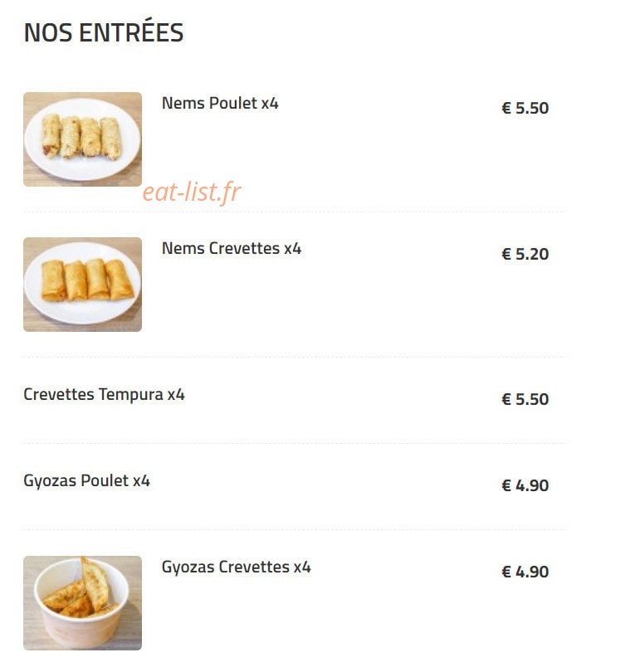
Task: Select the Gyozas Poulet x4 entry
Action: click(86, 481)
